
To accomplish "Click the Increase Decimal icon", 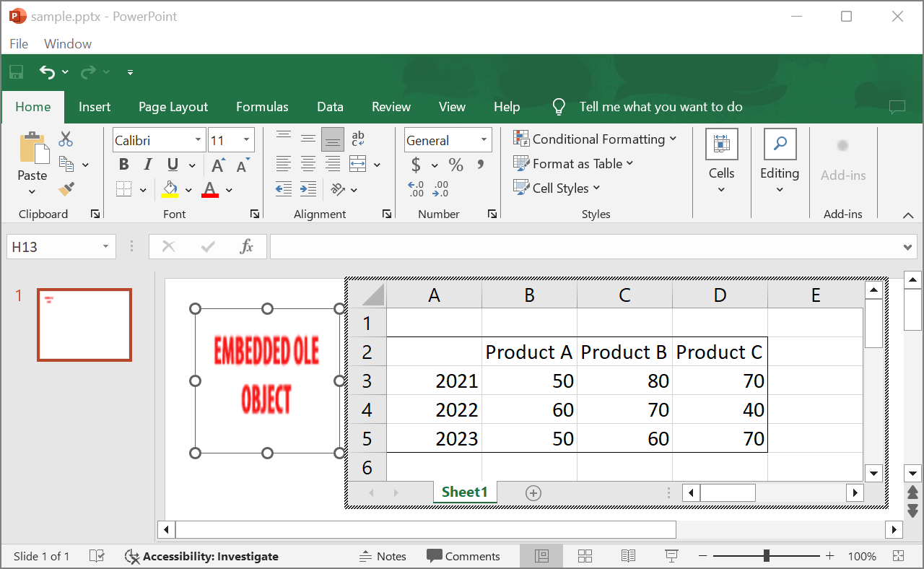I will [415, 188].
